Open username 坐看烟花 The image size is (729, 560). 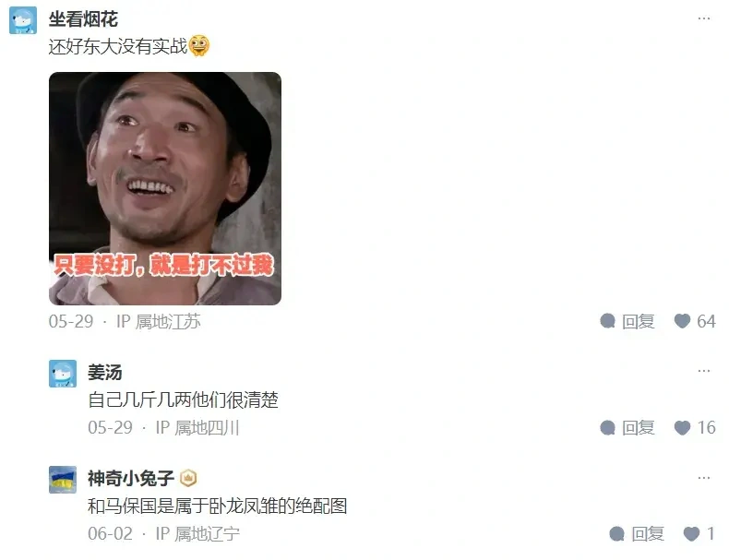83,19
